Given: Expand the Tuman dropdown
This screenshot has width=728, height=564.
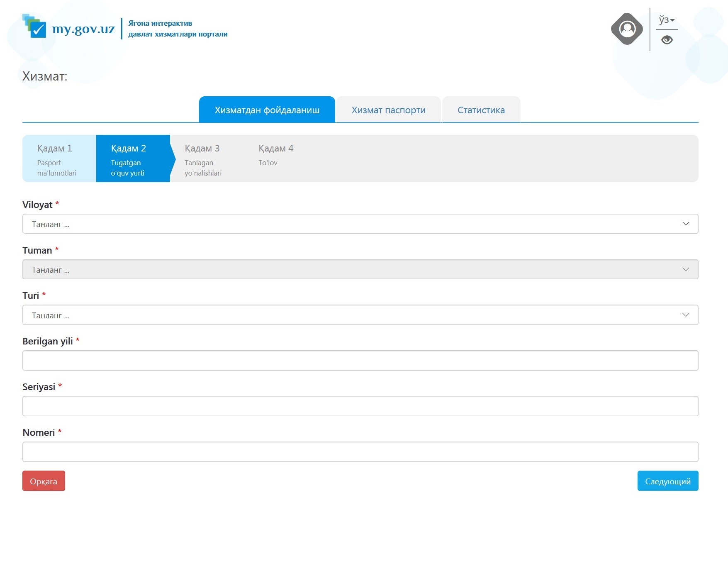Looking at the screenshot, I should point(360,270).
